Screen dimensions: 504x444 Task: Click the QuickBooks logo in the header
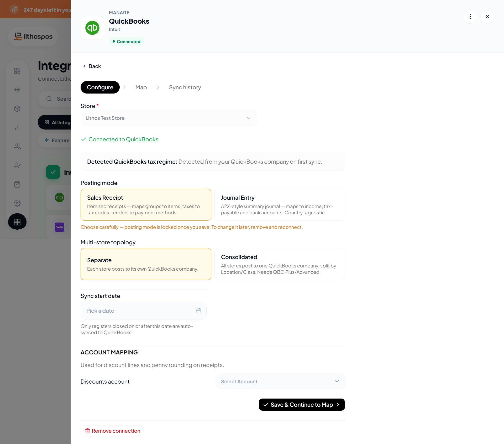[x=92, y=28]
